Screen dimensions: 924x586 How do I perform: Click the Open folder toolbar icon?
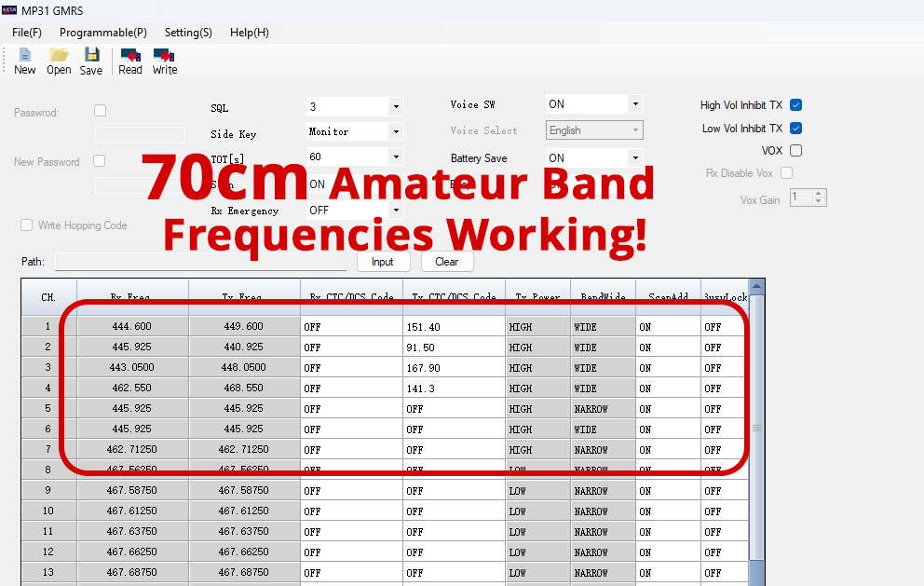(x=59, y=56)
